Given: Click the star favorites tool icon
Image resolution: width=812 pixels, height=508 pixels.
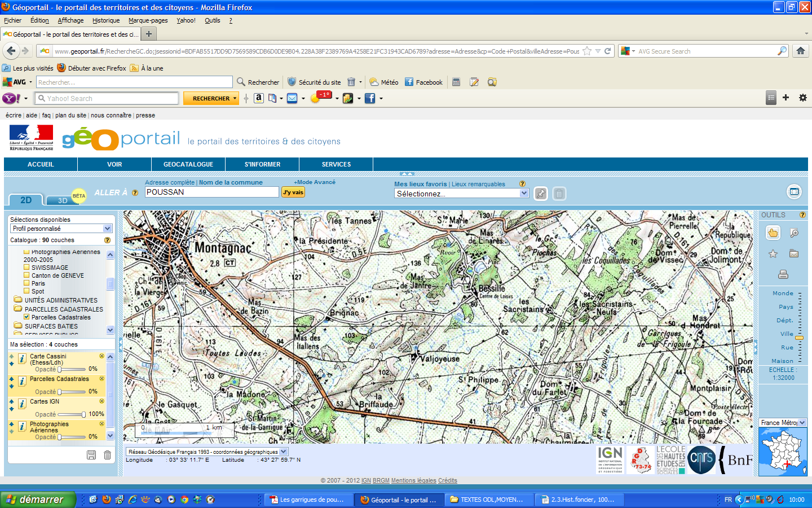Looking at the screenshot, I should tap(773, 254).
